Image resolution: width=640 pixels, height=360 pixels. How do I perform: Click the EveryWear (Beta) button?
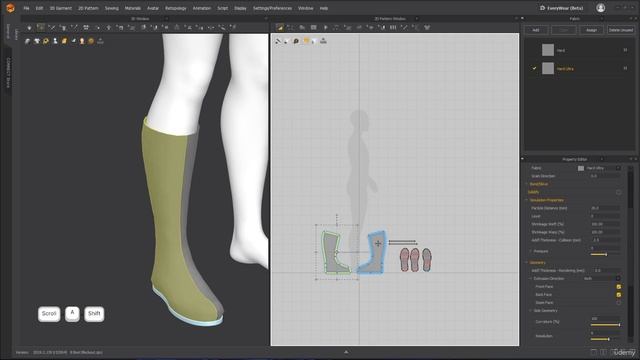pos(561,8)
